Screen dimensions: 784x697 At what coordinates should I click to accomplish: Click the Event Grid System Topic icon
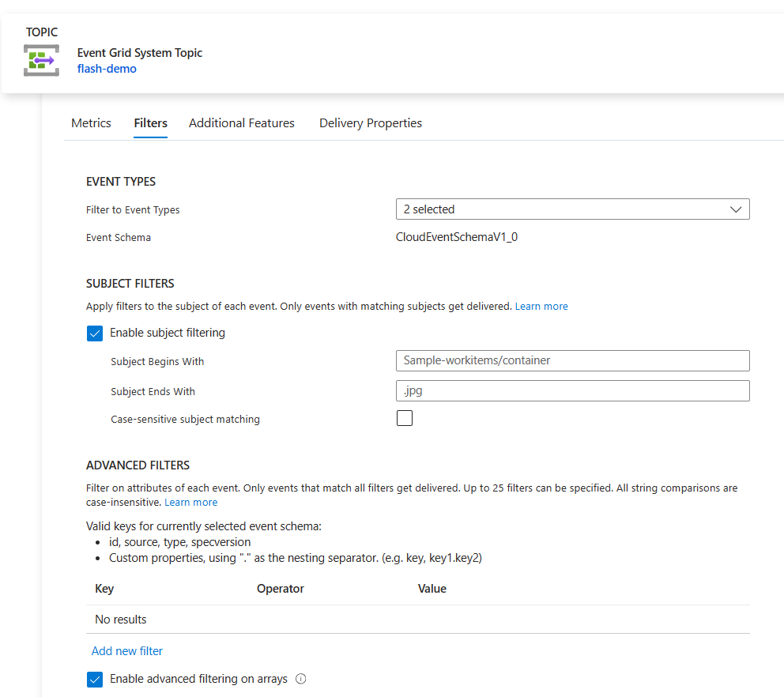point(41,61)
